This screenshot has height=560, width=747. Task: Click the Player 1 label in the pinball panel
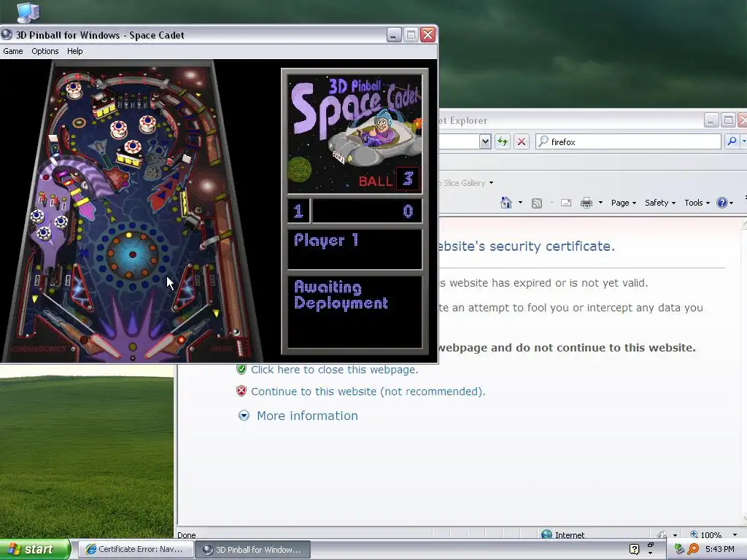tap(326, 241)
